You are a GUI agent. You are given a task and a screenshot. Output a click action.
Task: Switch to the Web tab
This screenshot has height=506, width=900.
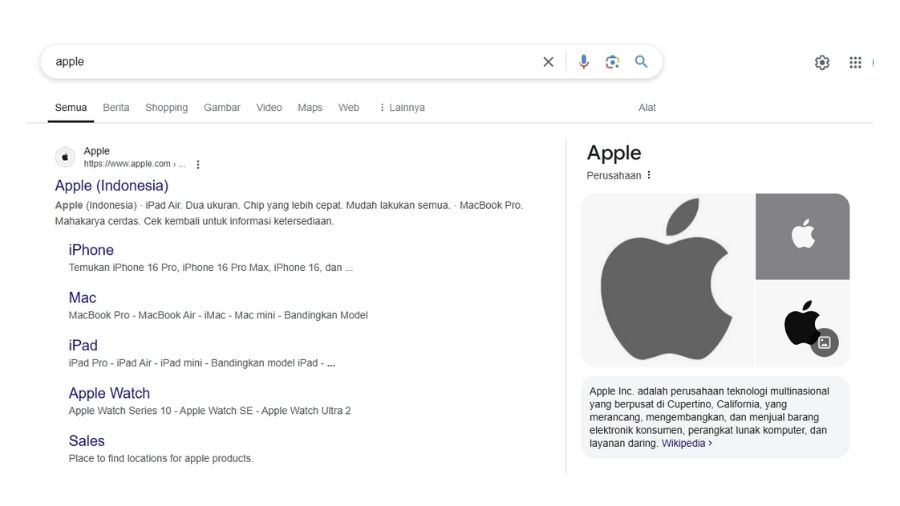[x=348, y=107]
